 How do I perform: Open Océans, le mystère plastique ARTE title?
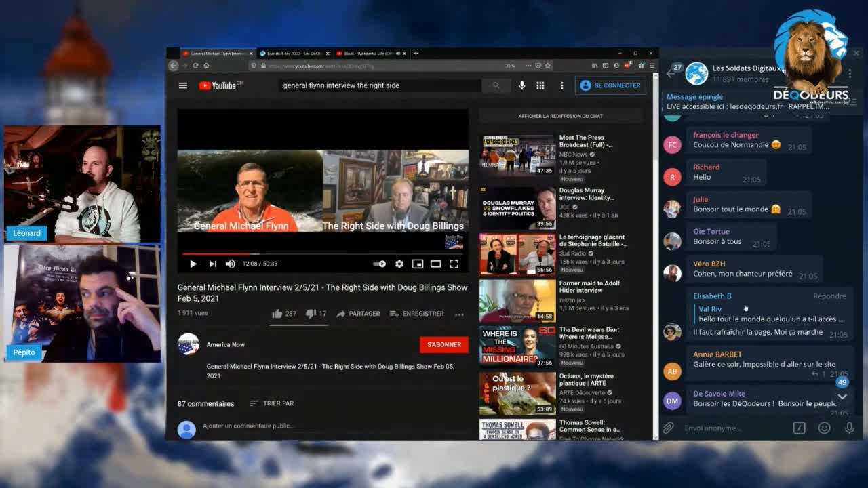586,380
